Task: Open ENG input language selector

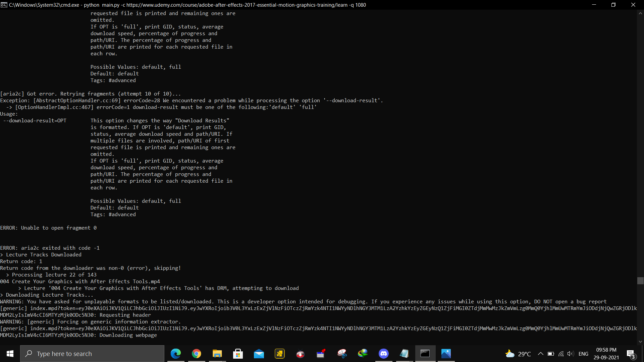Action: click(x=583, y=354)
